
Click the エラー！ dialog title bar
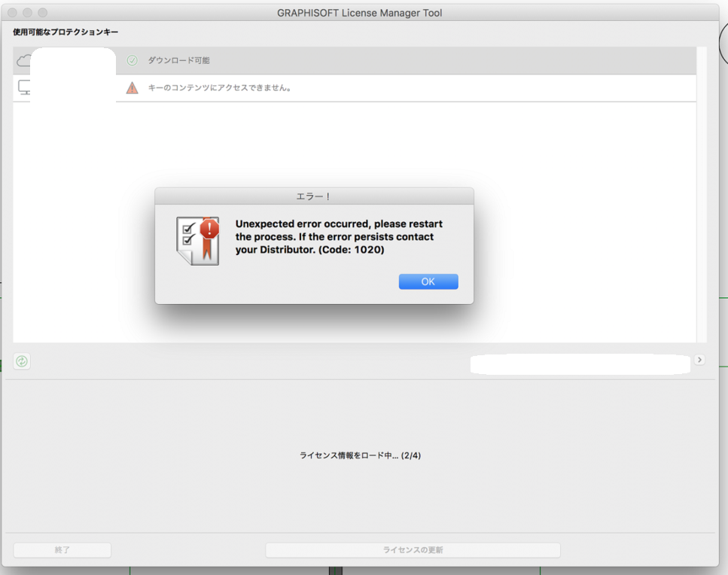point(315,196)
